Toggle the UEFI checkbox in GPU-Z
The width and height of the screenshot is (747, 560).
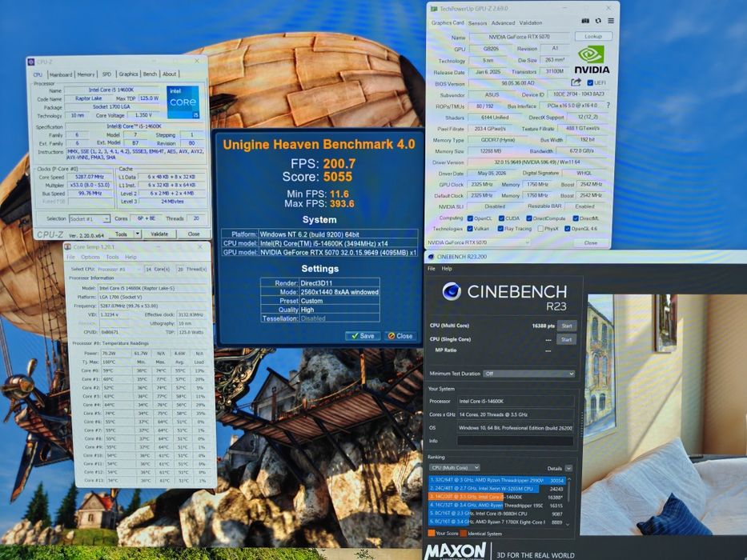click(590, 83)
